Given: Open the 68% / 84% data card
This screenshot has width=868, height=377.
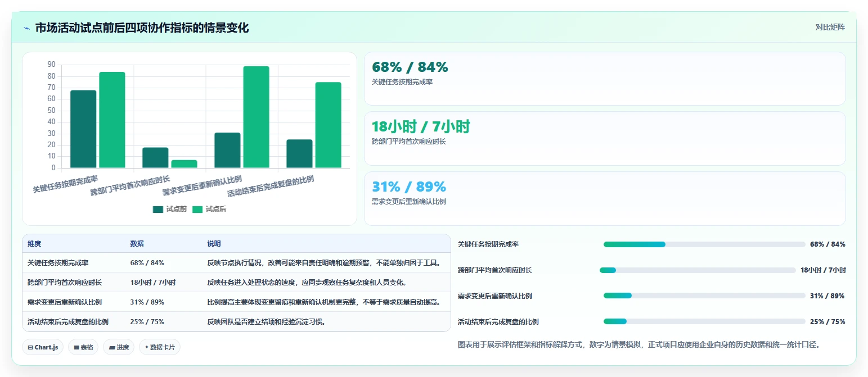Looking at the screenshot, I should [605, 79].
